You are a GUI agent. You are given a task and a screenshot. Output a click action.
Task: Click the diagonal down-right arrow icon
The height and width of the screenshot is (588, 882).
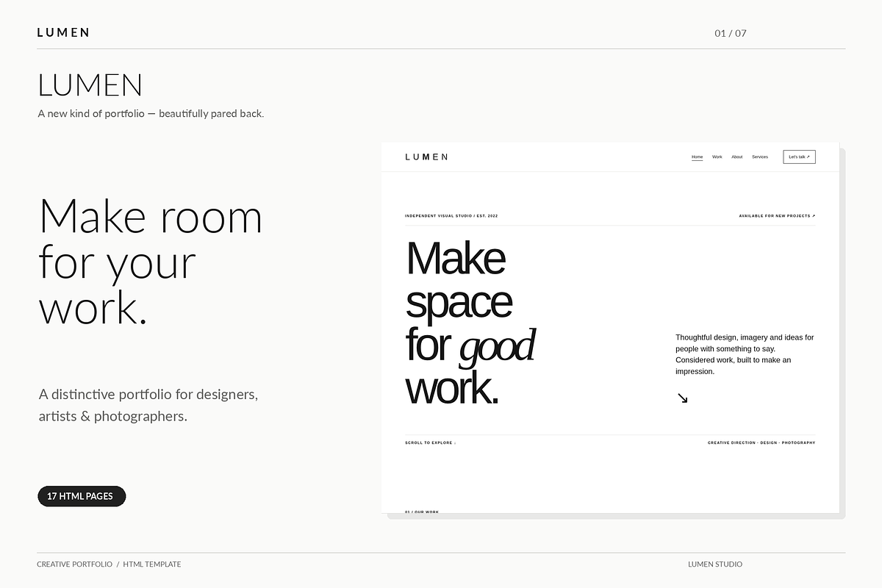click(682, 398)
